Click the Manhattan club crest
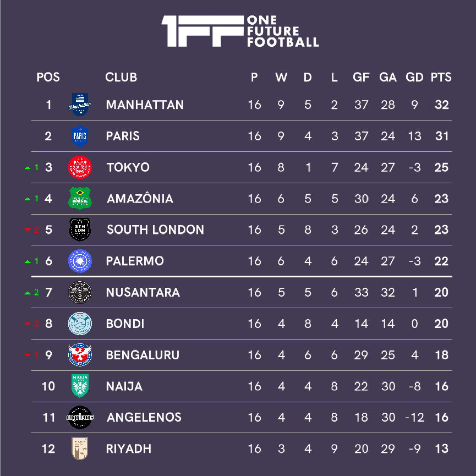This screenshot has width=476, height=476. [80, 105]
